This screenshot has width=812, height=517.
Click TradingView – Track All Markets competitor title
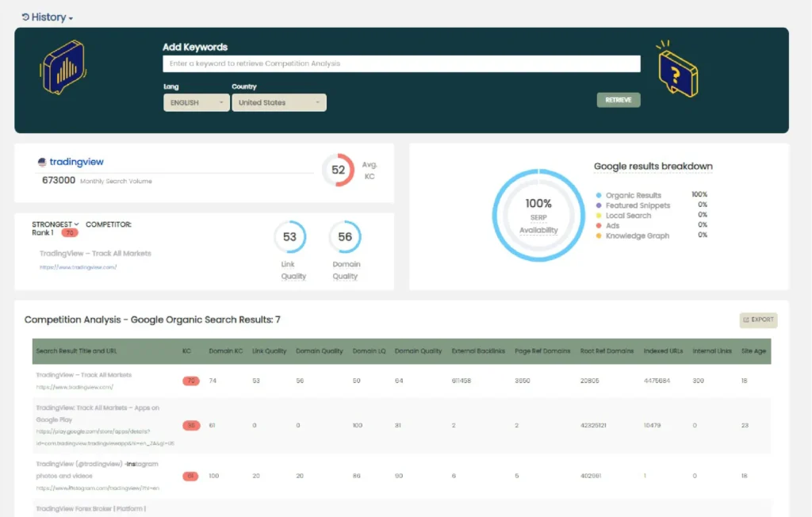click(x=95, y=253)
